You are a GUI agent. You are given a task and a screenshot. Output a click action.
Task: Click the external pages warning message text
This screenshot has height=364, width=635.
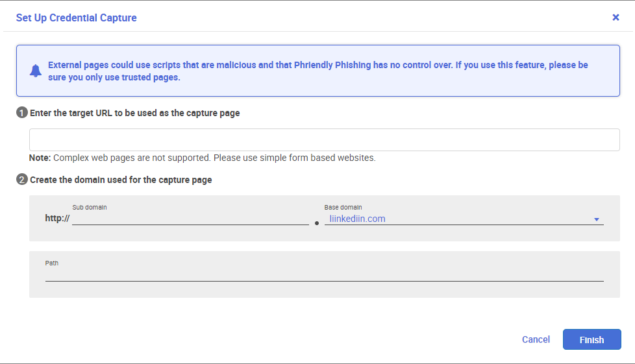pos(318,71)
